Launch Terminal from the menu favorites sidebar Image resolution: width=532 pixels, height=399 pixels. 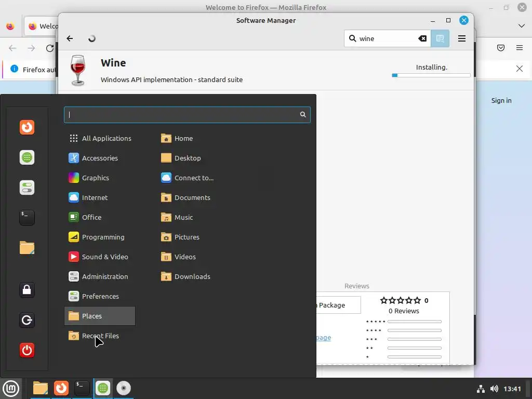click(27, 218)
